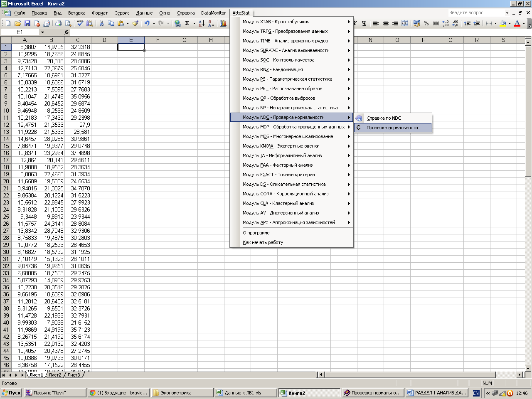The image size is (532, 399).
Task: Decrease the cell indent
Action: (467, 23)
